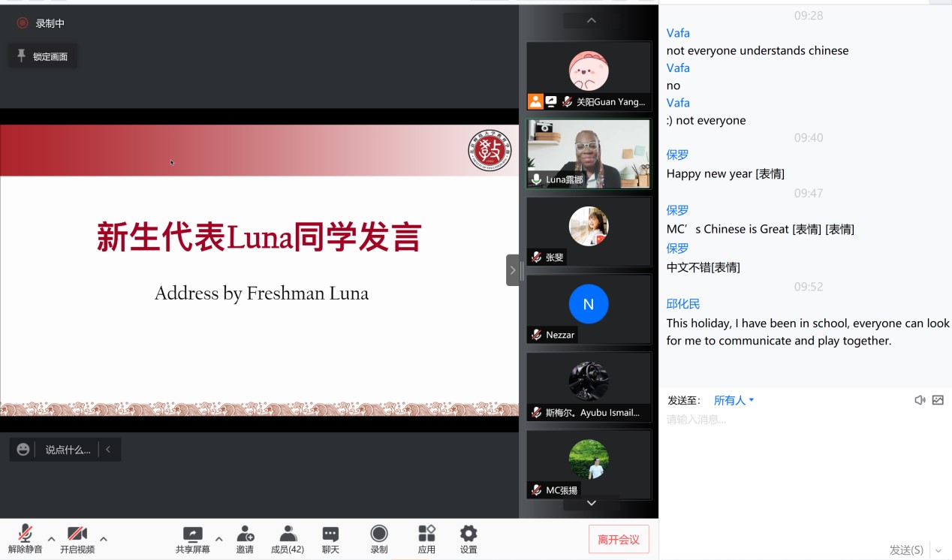The image size is (952, 560).
Task: Click message "Happy new year [表情]"
Action: pos(725,173)
